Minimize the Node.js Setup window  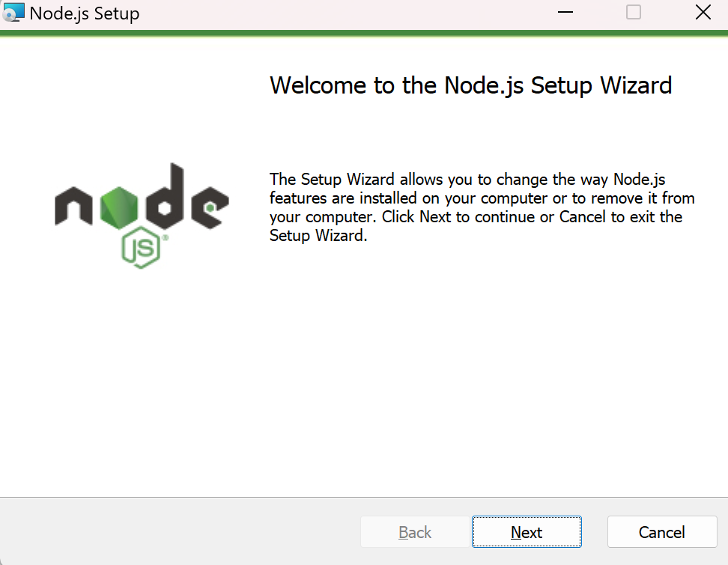pyautogui.click(x=567, y=13)
